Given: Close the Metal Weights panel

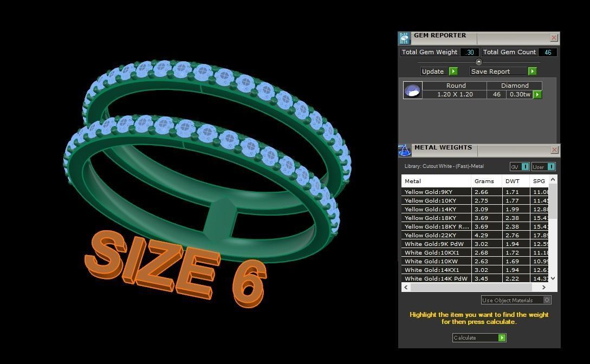Looking at the screenshot, I should pyautogui.click(x=554, y=150).
